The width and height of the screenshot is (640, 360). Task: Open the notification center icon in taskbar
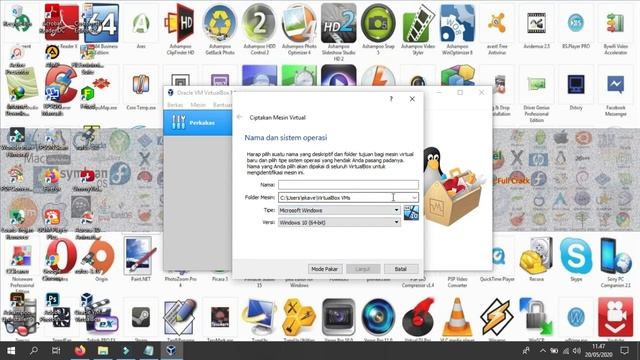[624, 351]
